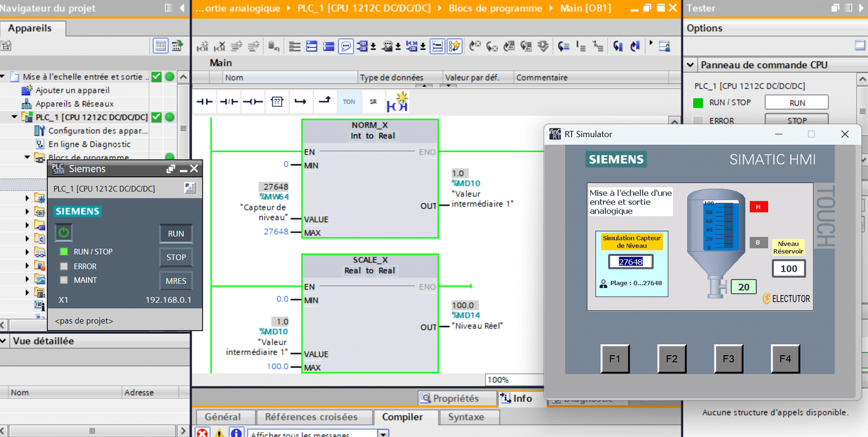Screen dimensions: 868x437
Task: Switch to the Propriétés tab
Action: tap(457, 399)
